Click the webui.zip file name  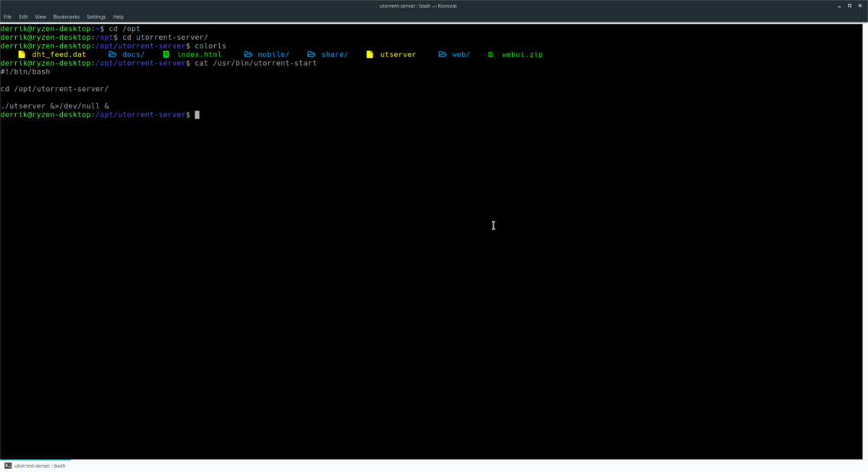click(x=522, y=54)
